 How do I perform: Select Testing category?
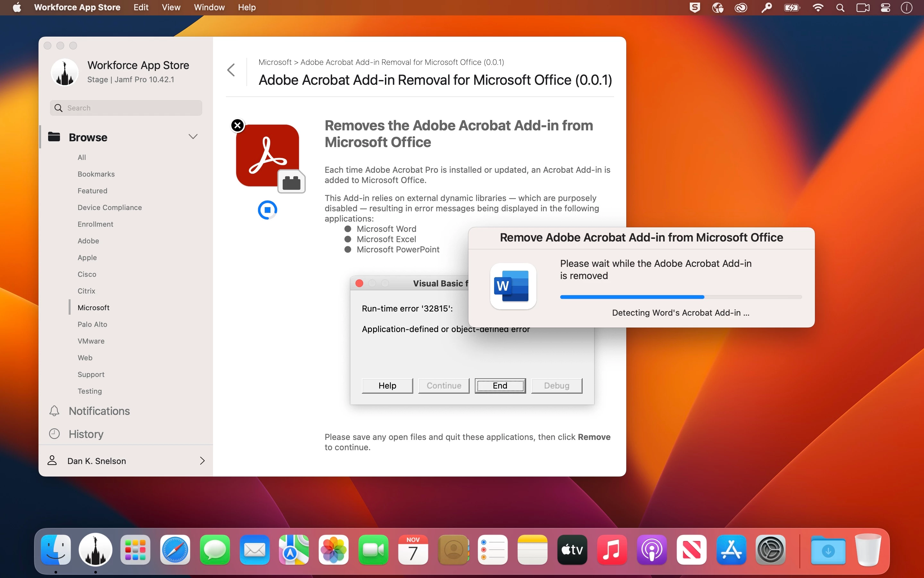coord(90,391)
